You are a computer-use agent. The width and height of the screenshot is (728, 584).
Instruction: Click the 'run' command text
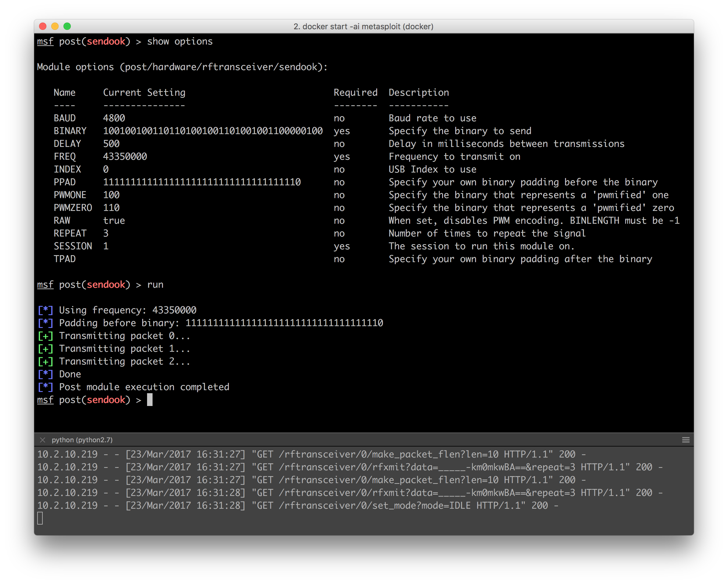[x=155, y=285]
